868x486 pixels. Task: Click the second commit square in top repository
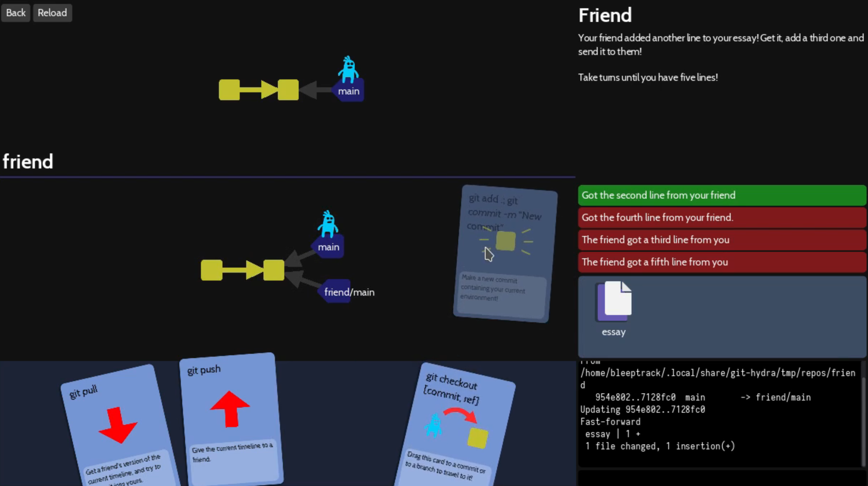[288, 90]
